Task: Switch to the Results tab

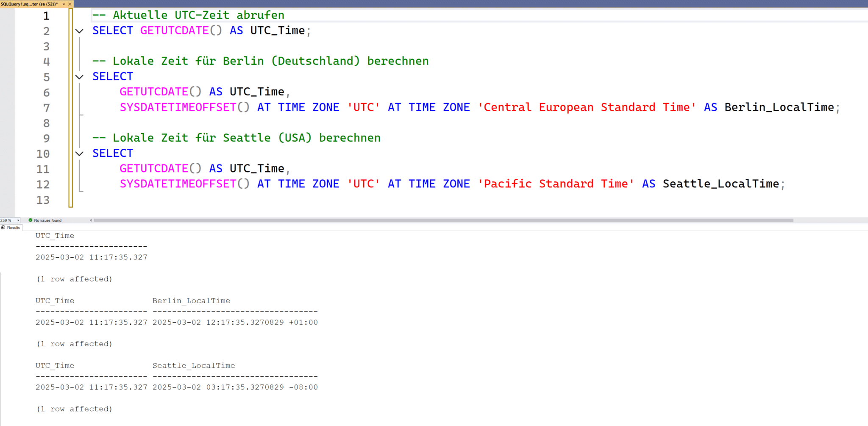Action: tap(13, 228)
